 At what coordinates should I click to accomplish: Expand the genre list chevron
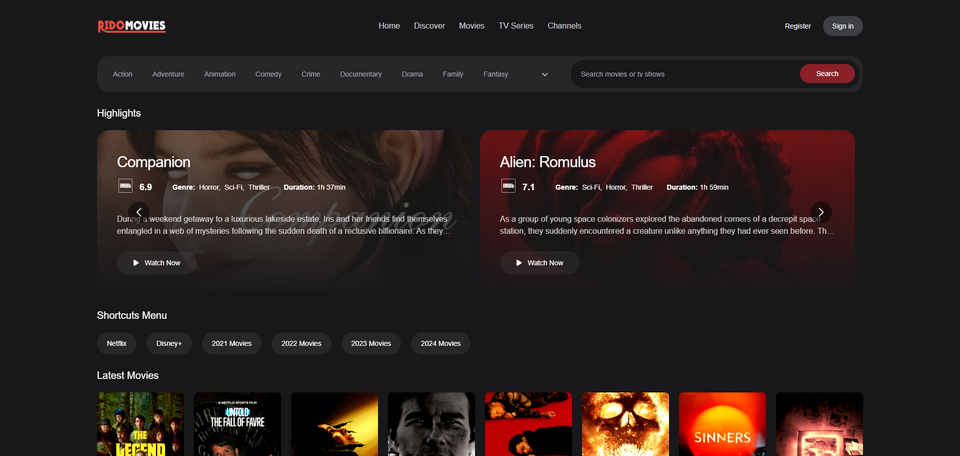[545, 75]
